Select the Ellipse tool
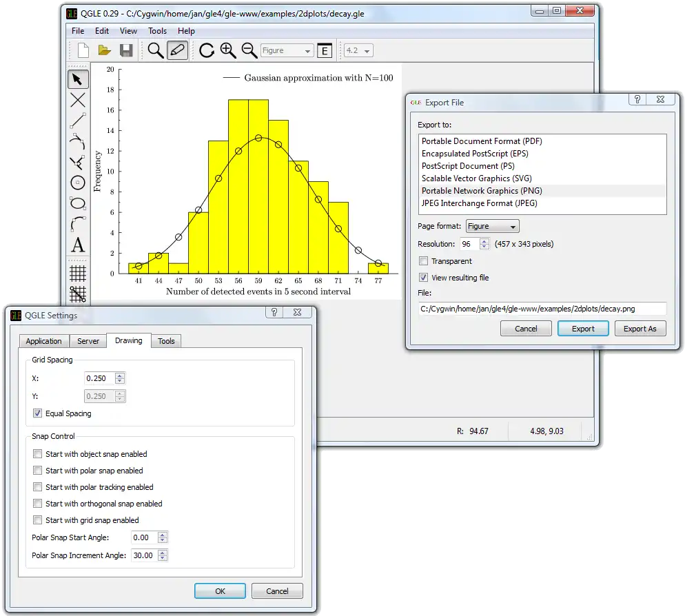The height and width of the screenshot is (616, 685). pos(77,203)
